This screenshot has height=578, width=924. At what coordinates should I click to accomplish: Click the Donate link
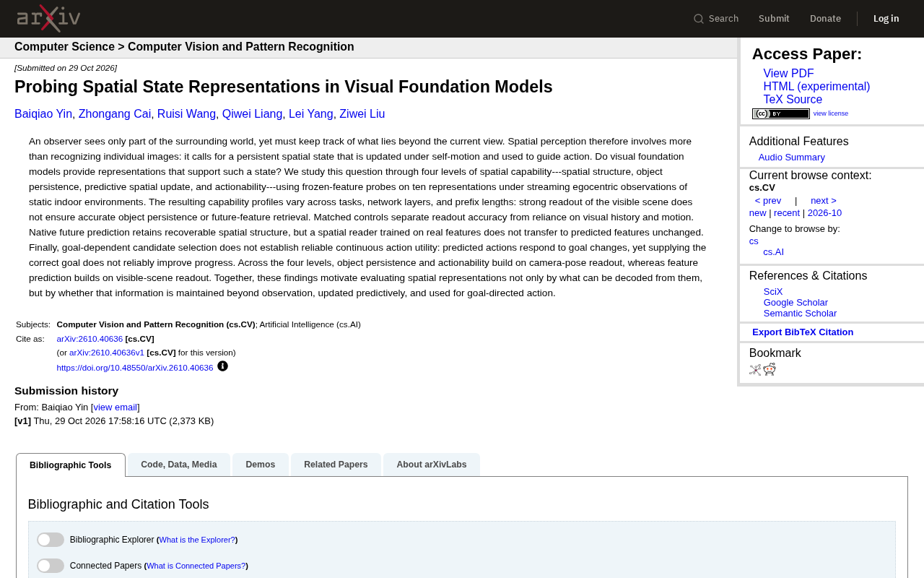[x=825, y=19]
